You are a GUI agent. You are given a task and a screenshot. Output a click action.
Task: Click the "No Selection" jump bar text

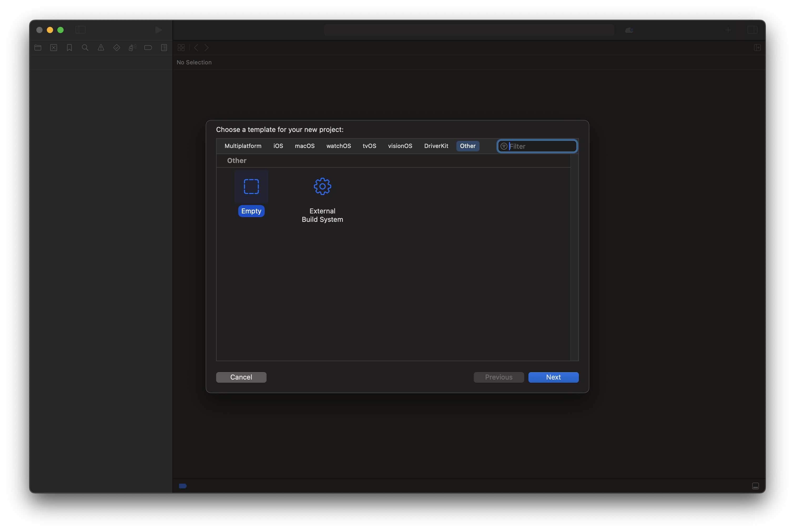(194, 63)
